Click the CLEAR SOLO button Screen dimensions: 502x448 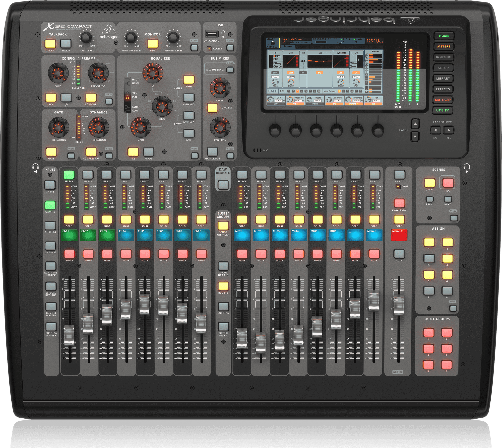click(x=399, y=203)
